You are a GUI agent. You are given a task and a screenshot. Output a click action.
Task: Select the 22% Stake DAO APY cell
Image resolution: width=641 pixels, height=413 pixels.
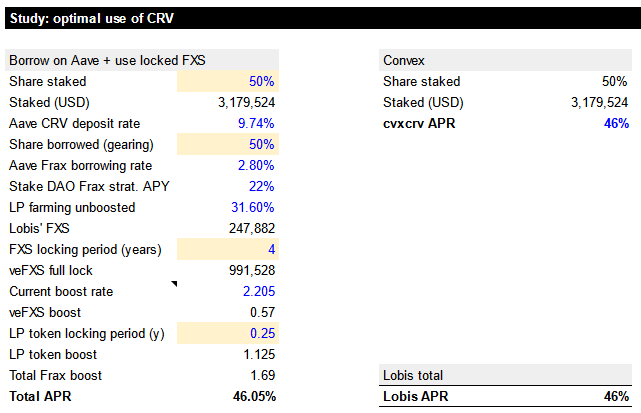pyautogui.click(x=262, y=186)
